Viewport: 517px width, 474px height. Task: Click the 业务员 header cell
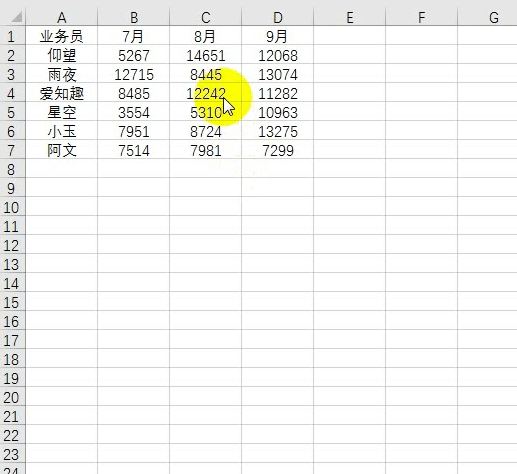[x=62, y=36]
